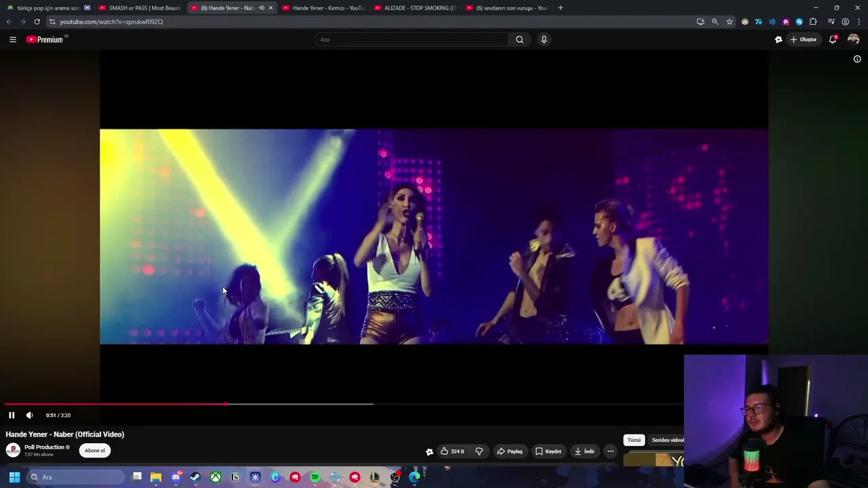Open Task View on taskbar
This screenshot has height=488, width=868.
click(x=136, y=477)
